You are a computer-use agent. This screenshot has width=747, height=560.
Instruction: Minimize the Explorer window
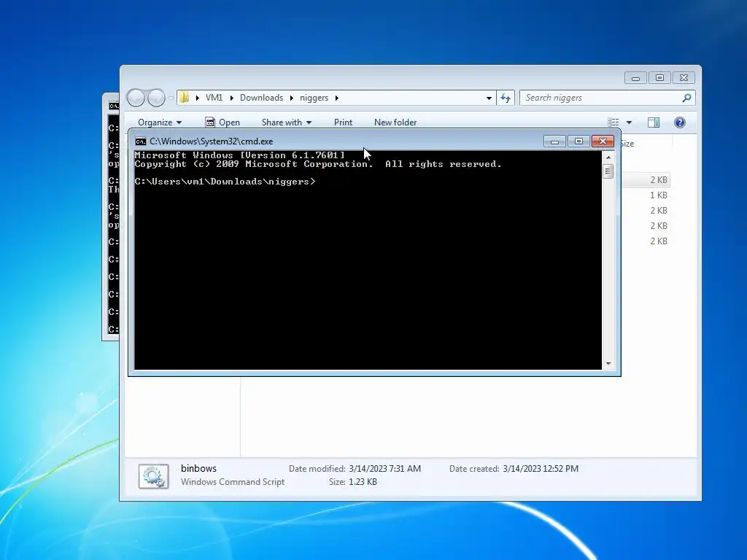[x=635, y=78]
